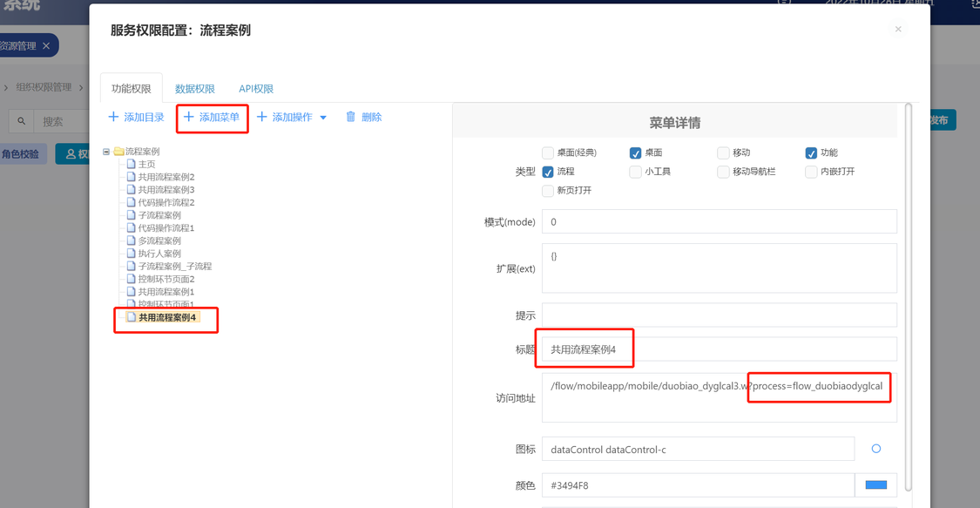Click the blue color swatch next to #3494F8
Viewport: 980px width, 508px height.
[875, 484]
